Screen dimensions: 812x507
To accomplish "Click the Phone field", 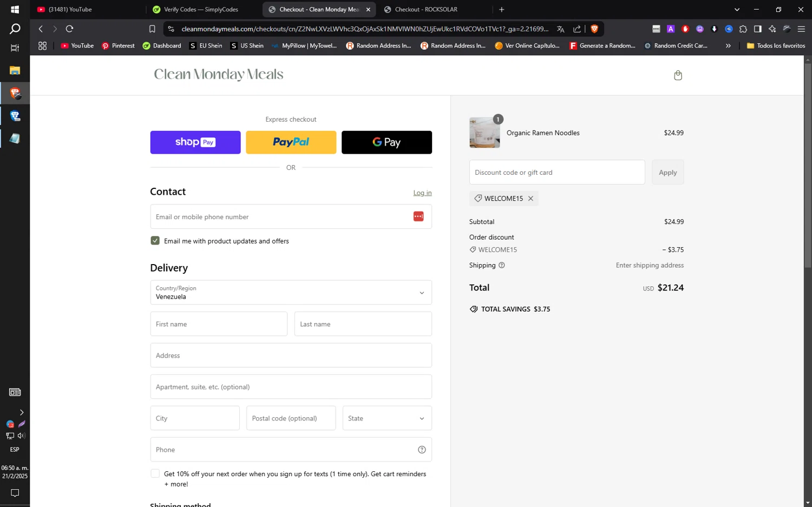I will coord(291,450).
